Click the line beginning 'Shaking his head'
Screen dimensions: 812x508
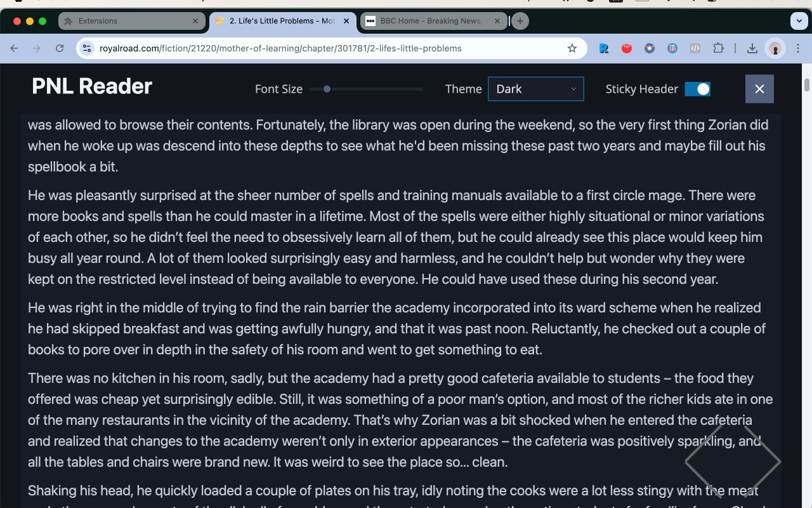(393, 491)
